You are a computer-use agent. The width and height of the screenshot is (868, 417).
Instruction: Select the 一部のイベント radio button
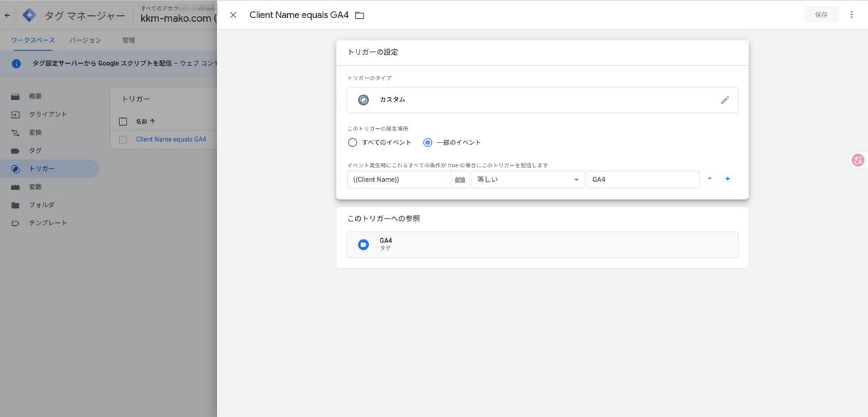[427, 143]
